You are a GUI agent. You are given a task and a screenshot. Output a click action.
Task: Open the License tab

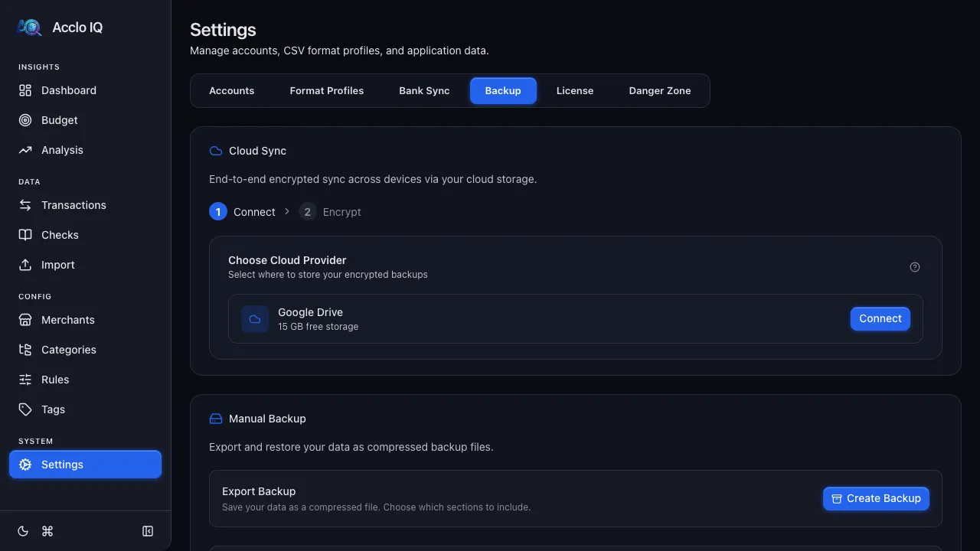[x=575, y=90]
